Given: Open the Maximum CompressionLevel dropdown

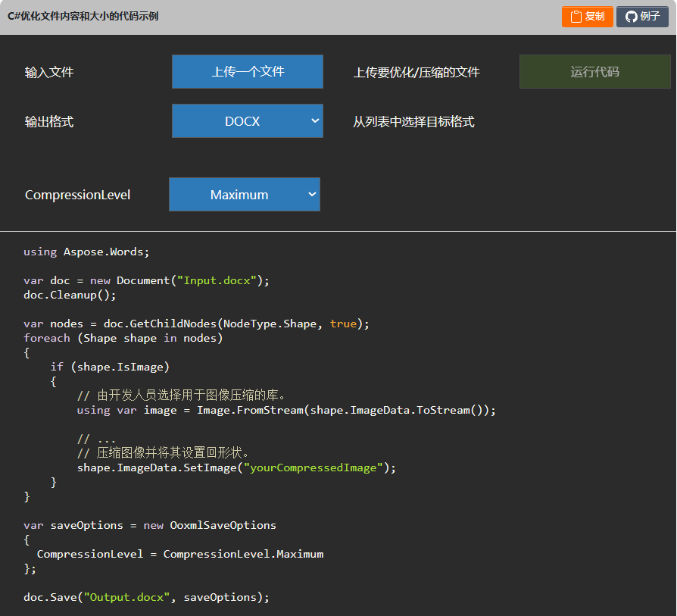Looking at the screenshot, I should (x=245, y=195).
